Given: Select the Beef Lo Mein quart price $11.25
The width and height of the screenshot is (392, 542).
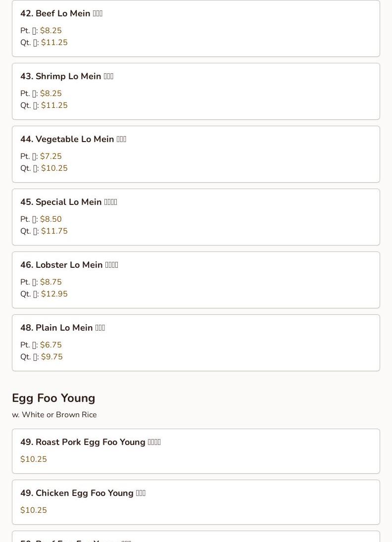Looking at the screenshot, I should click(54, 43).
